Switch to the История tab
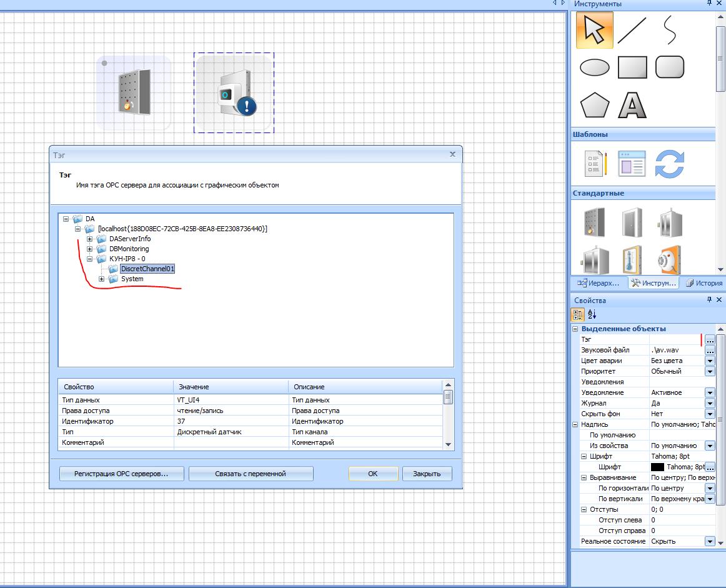This screenshot has height=588, width=726. point(704,283)
